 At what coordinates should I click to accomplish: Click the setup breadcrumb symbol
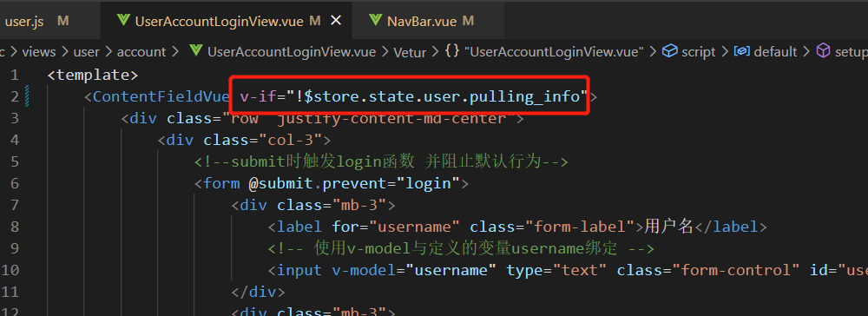(852, 52)
